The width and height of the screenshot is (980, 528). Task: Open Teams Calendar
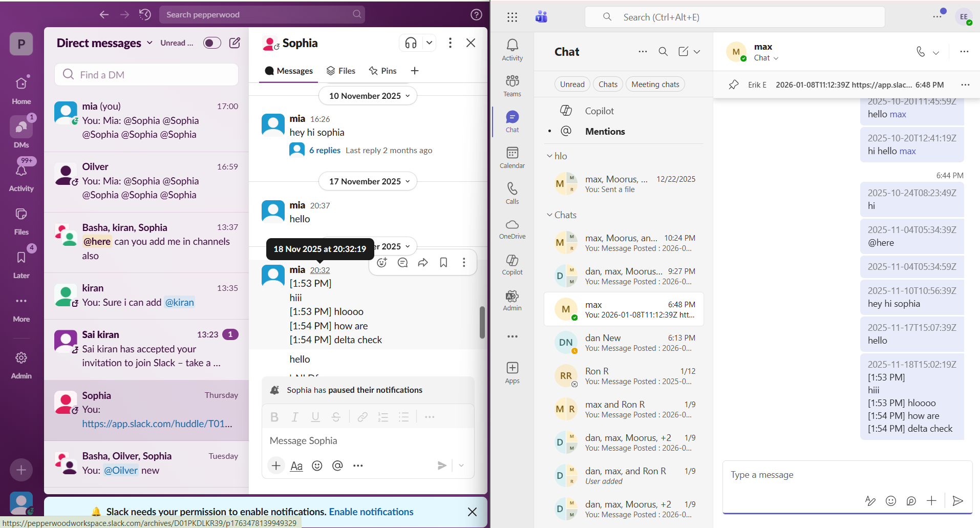pos(512,158)
